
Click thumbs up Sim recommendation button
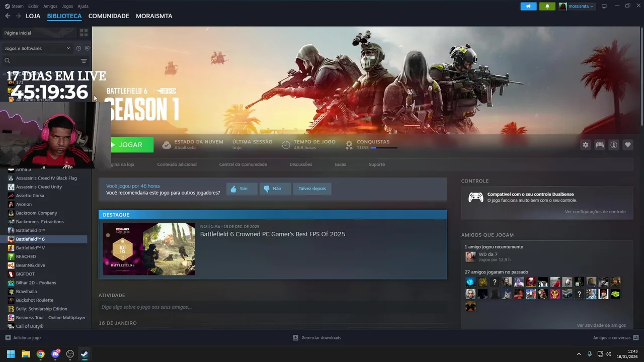click(242, 189)
